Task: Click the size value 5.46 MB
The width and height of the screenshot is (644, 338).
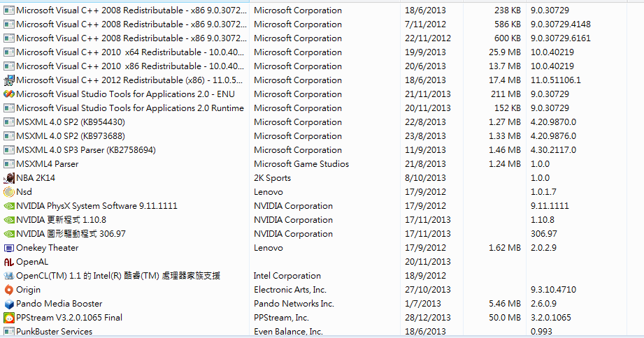Action: [x=505, y=304]
